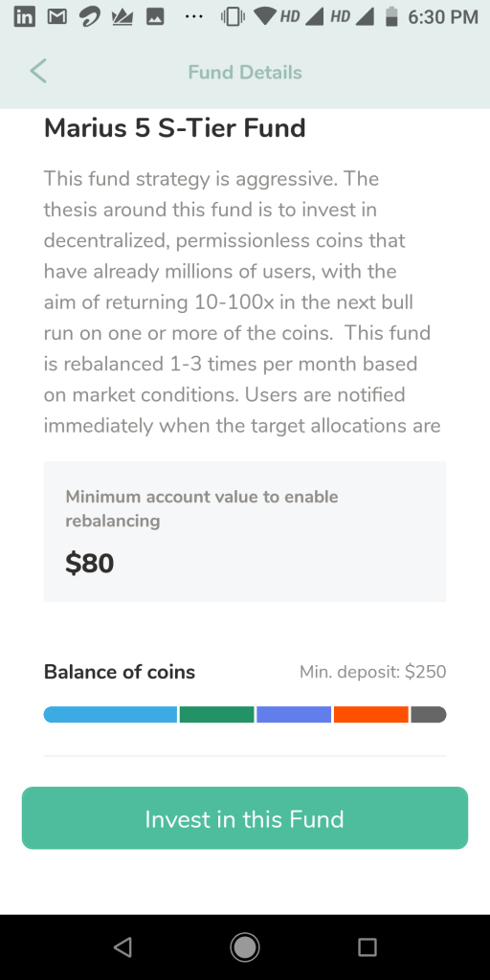This screenshot has height=980, width=490.
Task: Tap the Min. deposit: $250 label
Action: tap(373, 672)
